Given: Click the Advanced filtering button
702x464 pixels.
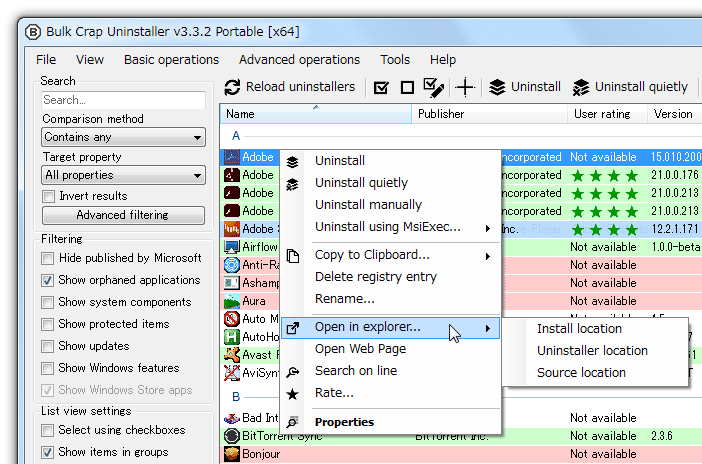Looking at the screenshot, I should 124,215.
